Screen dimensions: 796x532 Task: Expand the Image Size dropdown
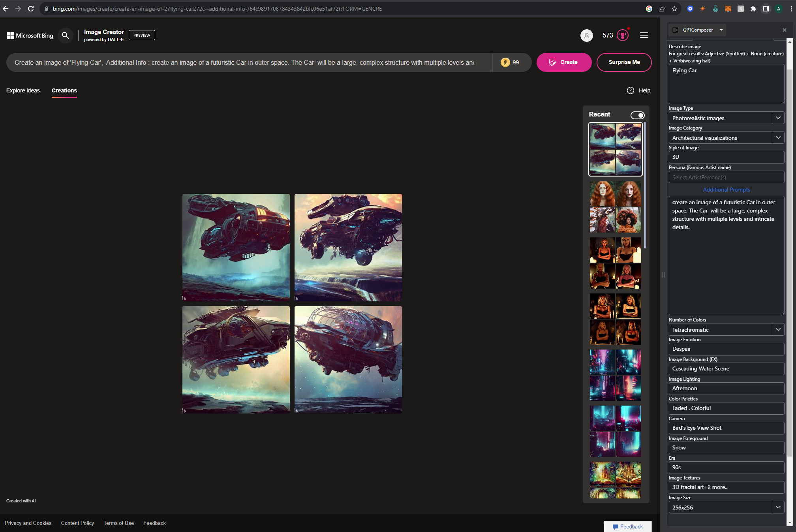[x=778, y=507]
